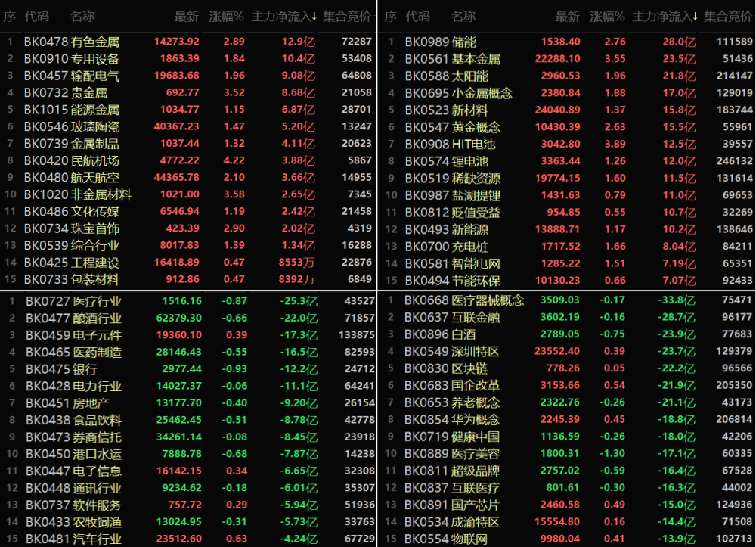Select the BK0554 物联网 row
The width and height of the screenshot is (756, 547).
tap(567, 539)
